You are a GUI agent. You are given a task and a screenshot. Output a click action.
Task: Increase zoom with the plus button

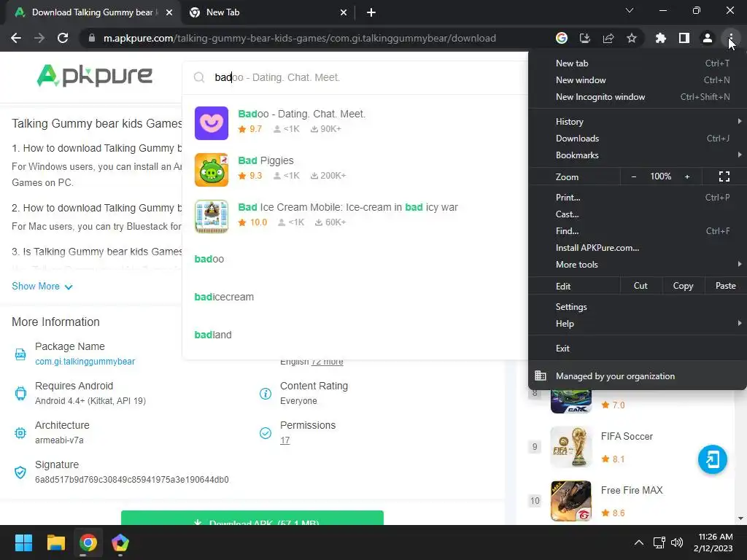pos(687,176)
